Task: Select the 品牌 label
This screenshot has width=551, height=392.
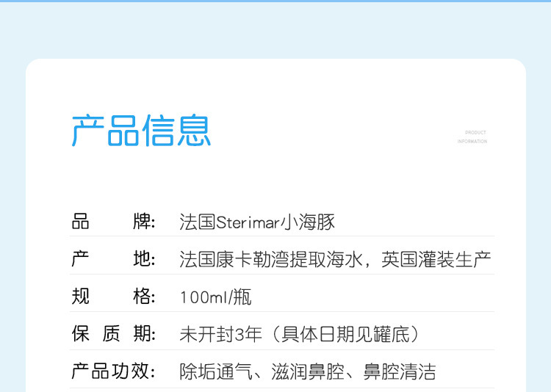Action: 113,222
